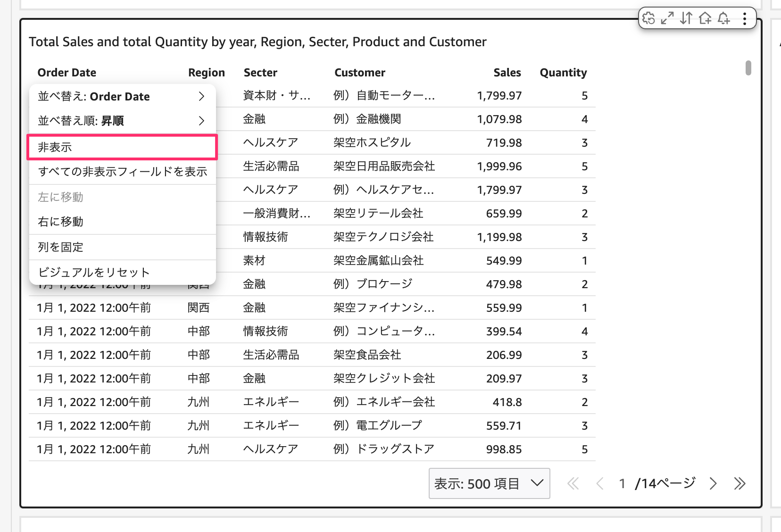The image size is (781, 532).
Task: Open the sort arrows icon in visual toolbar
Action: coord(686,18)
